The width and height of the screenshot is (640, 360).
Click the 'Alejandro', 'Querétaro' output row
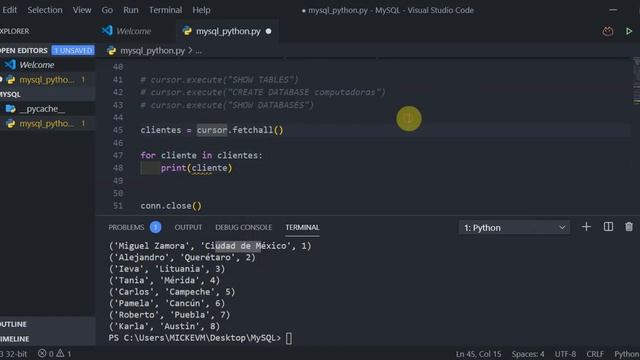pyautogui.click(x=182, y=257)
